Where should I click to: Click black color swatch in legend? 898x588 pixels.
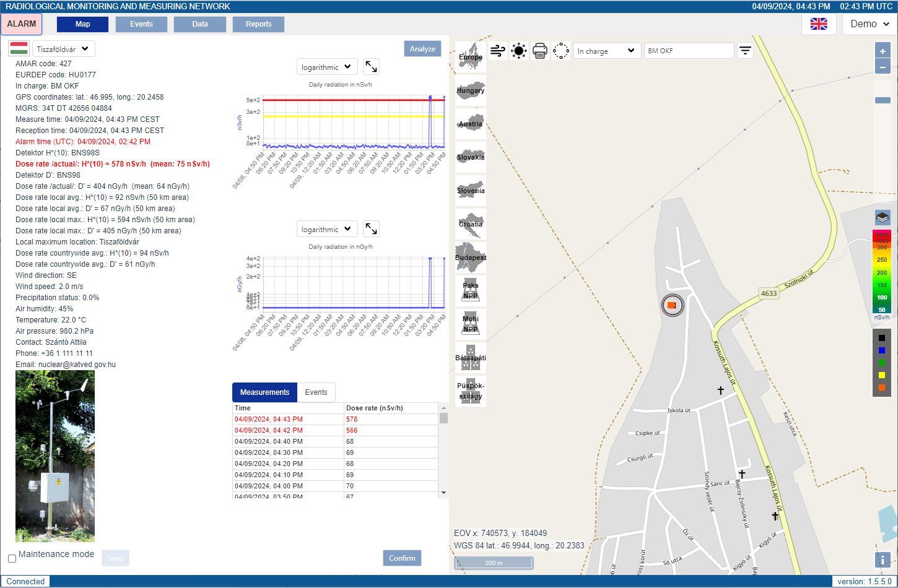point(882,338)
